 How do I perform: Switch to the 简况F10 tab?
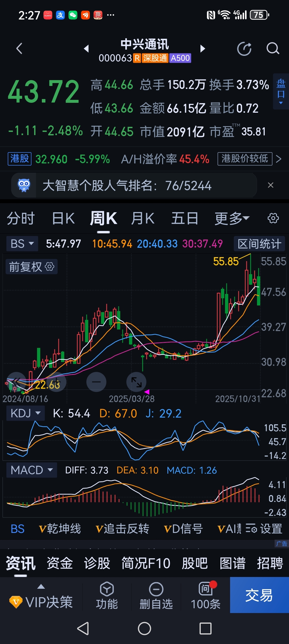coord(146,563)
